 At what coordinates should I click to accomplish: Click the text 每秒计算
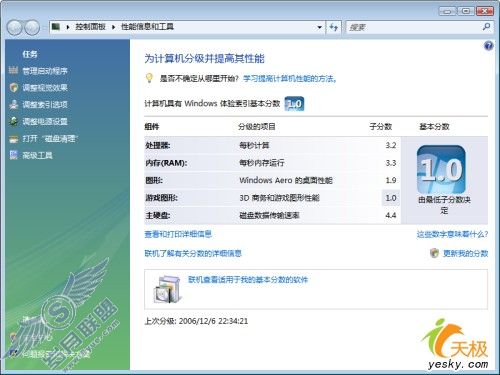pyautogui.click(x=254, y=145)
